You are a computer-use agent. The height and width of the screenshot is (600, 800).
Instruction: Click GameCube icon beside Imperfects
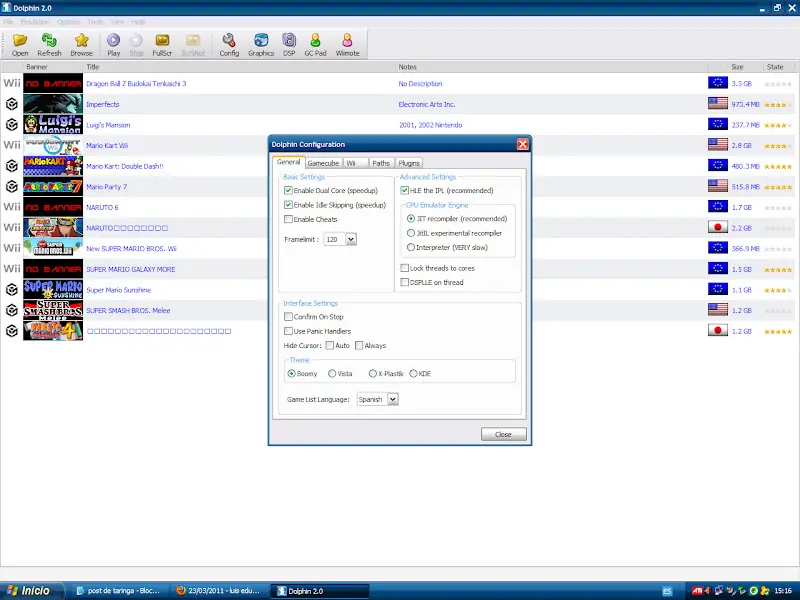pyautogui.click(x=12, y=104)
